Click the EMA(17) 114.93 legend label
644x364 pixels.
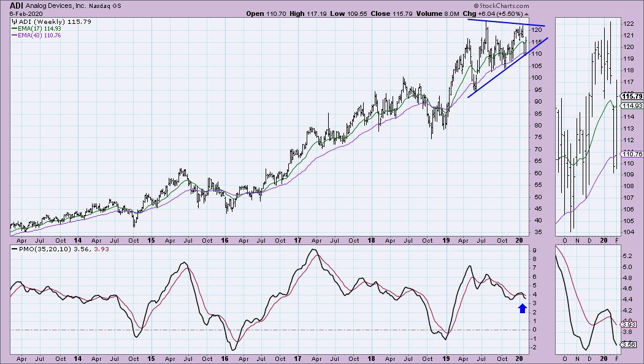tap(39, 29)
